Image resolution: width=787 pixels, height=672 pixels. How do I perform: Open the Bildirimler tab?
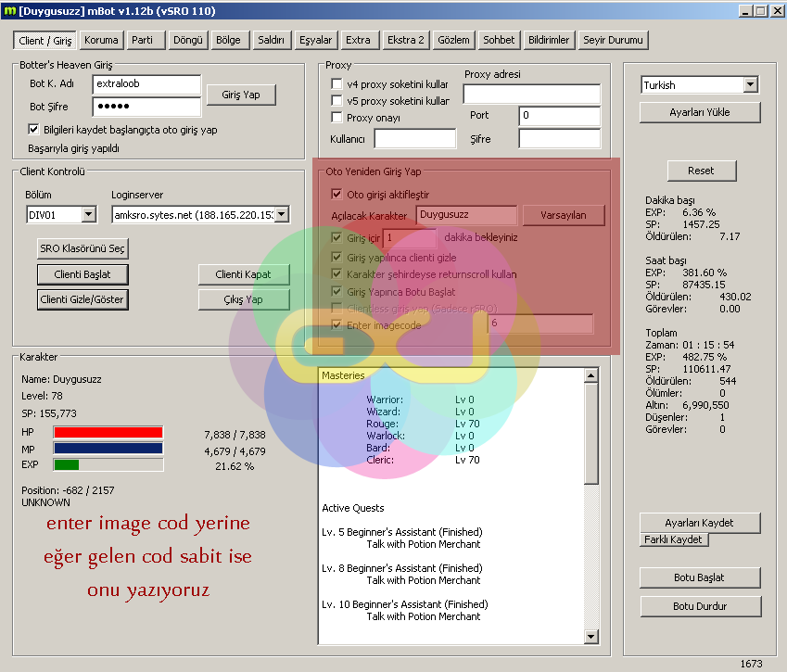point(549,40)
